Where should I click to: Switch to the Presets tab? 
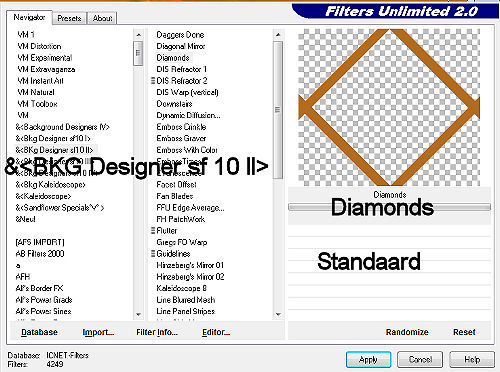point(69,18)
